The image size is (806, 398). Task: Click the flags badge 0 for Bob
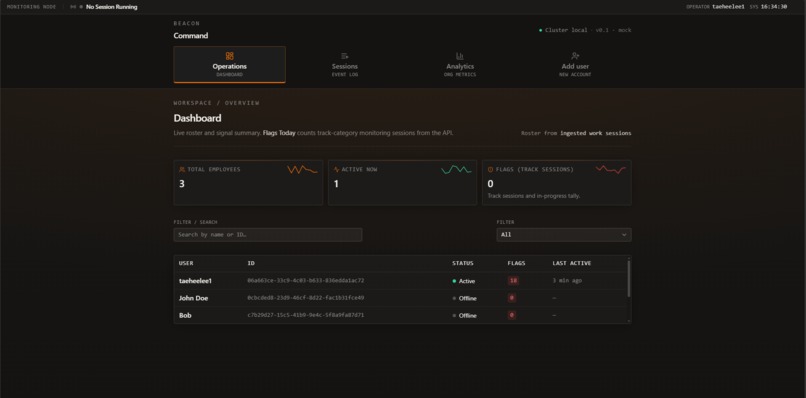[512, 315]
